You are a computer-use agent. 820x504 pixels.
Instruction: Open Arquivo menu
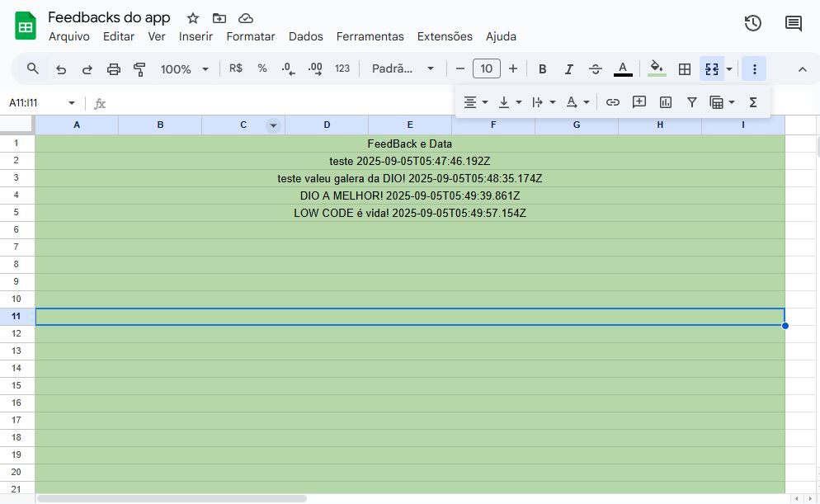tap(69, 36)
